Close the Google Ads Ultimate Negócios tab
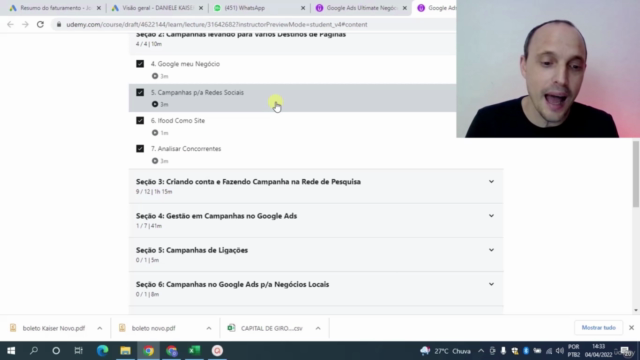 click(405, 8)
